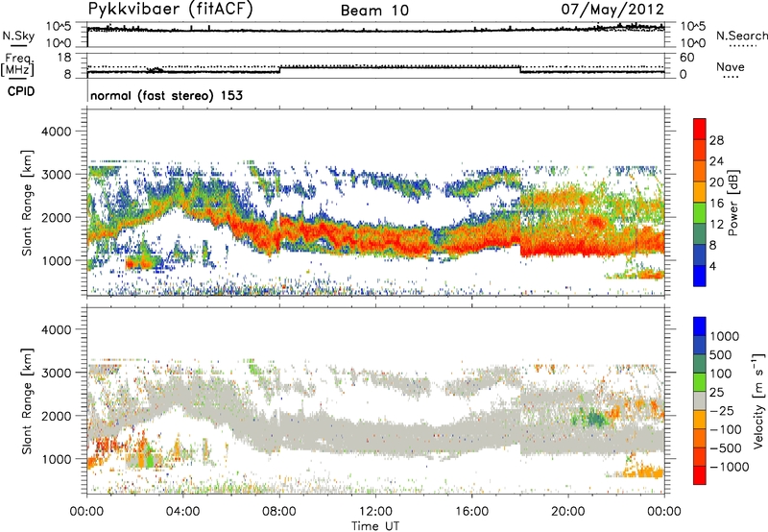Screen dimensions: 768x532
Task: Pick the bottom bright blue Power colorbar segment
Action: [x=700, y=276]
